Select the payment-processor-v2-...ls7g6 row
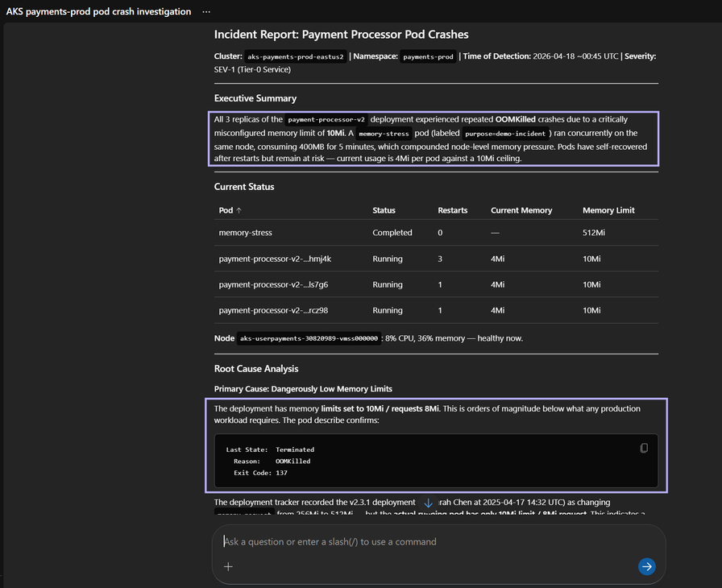Viewport: 722px width, 588px height. [x=436, y=284]
